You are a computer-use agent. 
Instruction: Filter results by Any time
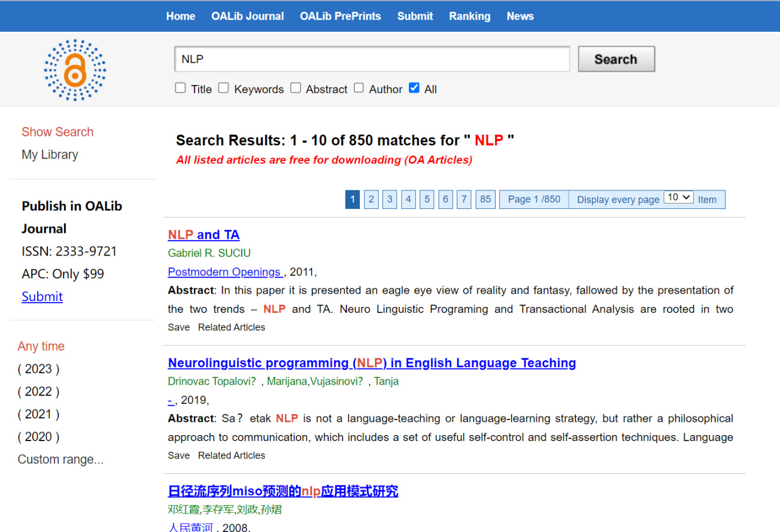[41, 346]
